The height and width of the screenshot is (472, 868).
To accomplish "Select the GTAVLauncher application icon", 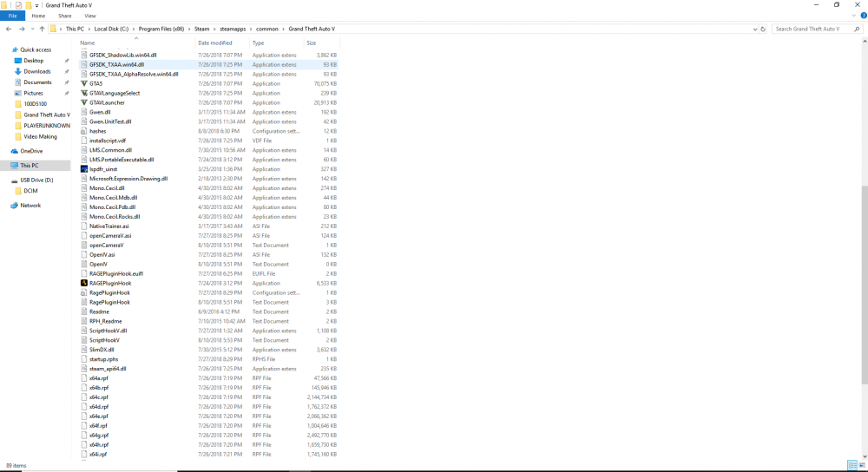I will 84,102.
